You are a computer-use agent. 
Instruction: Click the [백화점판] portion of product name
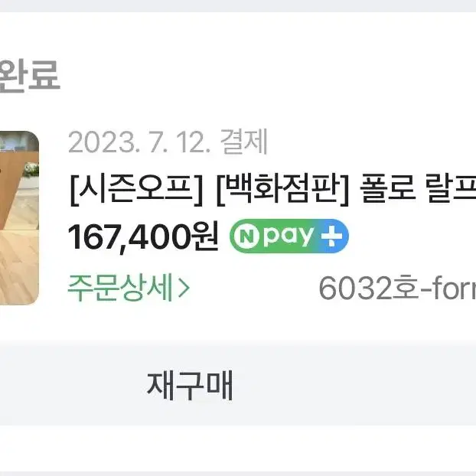[282, 190]
